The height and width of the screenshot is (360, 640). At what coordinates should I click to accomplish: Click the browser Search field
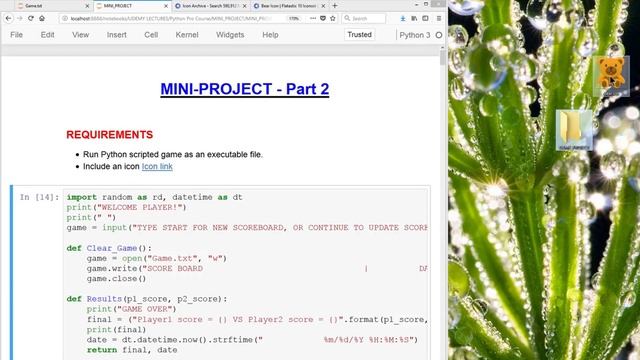point(364,18)
